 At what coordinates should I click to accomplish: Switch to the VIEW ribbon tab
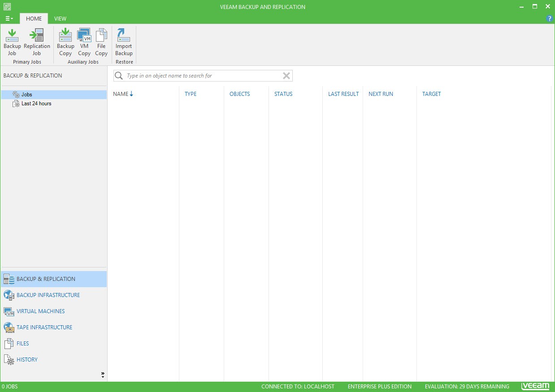pos(60,18)
